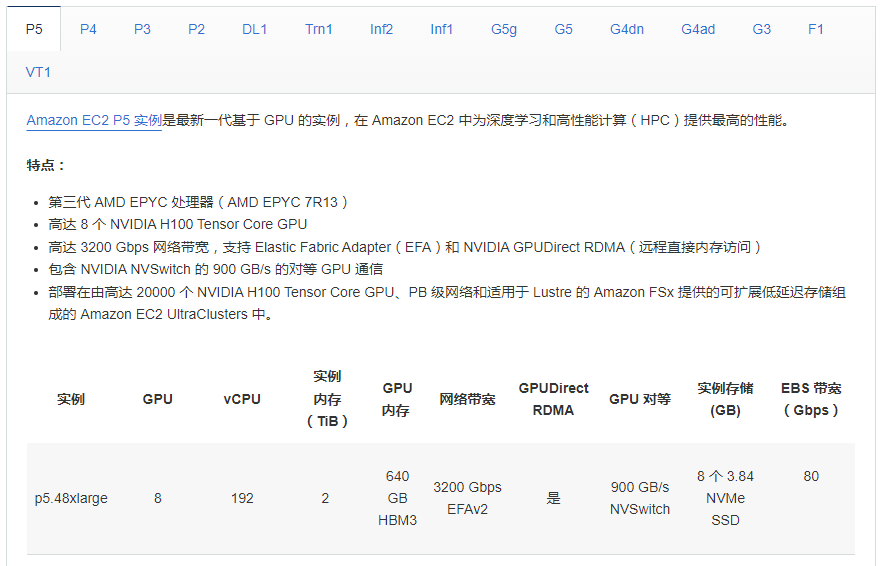Click the 640 GB HBM3 cell
The image size is (880, 566).
coord(397,498)
